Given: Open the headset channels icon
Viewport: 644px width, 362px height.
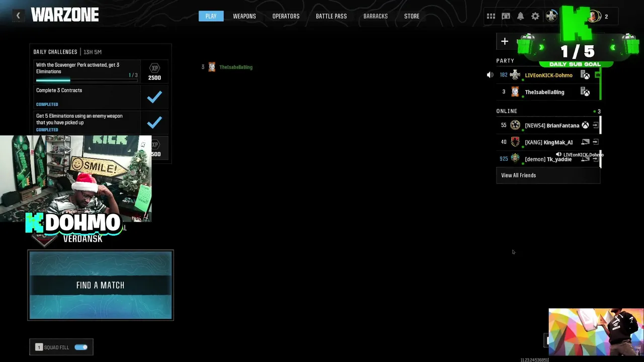Looking at the screenshot, I should click(x=506, y=16).
